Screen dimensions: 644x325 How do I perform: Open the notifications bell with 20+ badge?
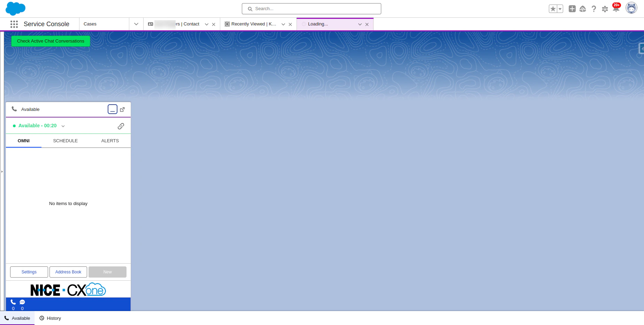(616, 8)
